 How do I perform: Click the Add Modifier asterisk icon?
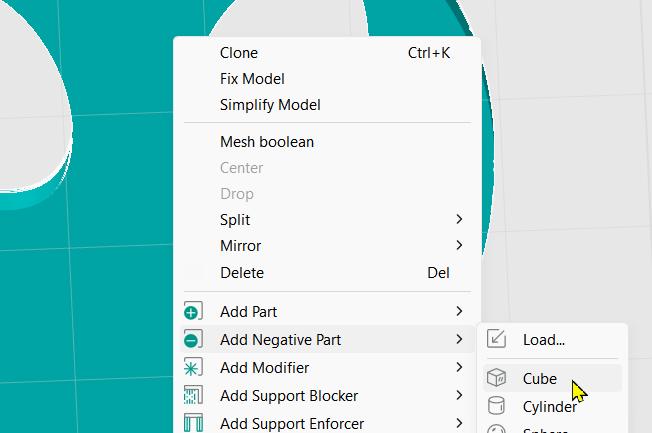click(194, 368)
